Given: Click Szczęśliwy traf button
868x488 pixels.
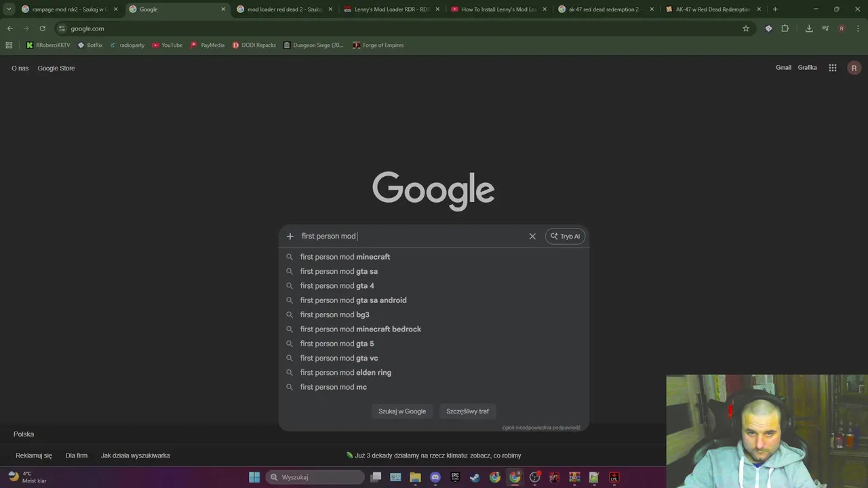Looking at the screenshot, I should (x=467, y=411).
